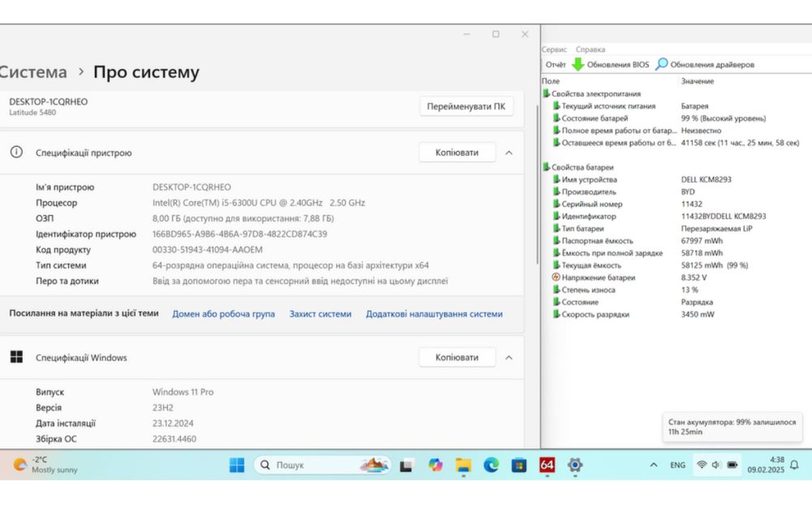Open the notification bell icon
This screenshot has height=510, width=812.
(x=794, y=465)
